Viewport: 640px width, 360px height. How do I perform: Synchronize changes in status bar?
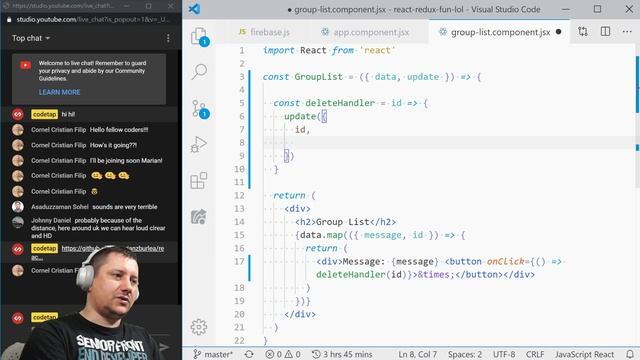point(249,354)
